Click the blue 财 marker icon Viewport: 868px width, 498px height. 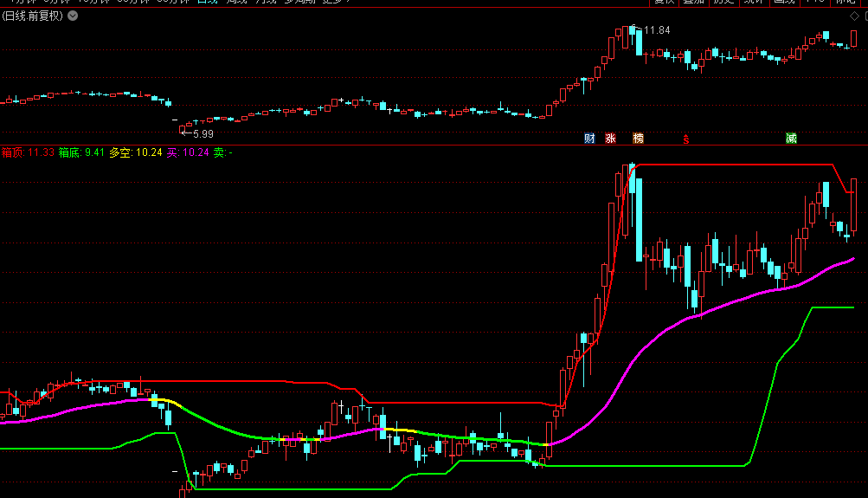point(589,139)
